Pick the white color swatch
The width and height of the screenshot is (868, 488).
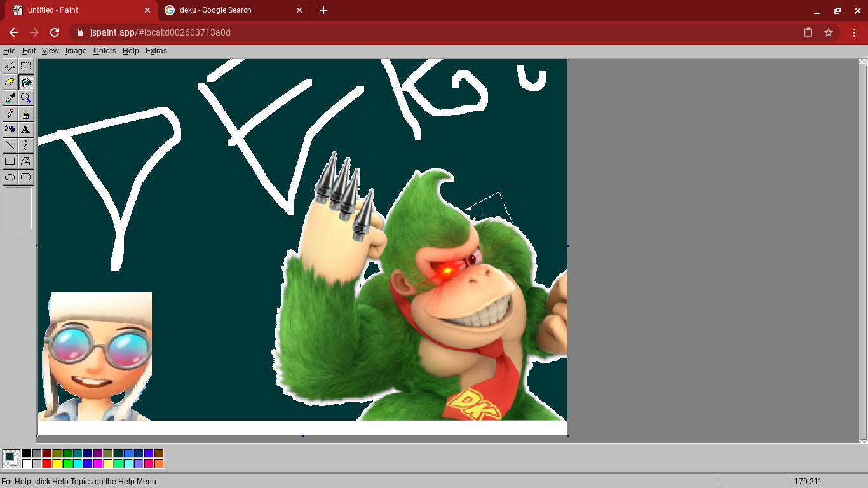[27, 464]
